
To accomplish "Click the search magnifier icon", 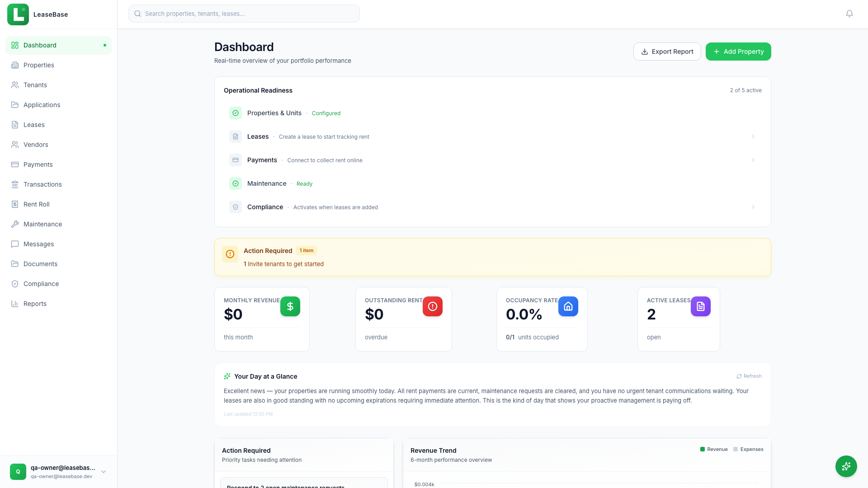I will (x=138, y=14).
